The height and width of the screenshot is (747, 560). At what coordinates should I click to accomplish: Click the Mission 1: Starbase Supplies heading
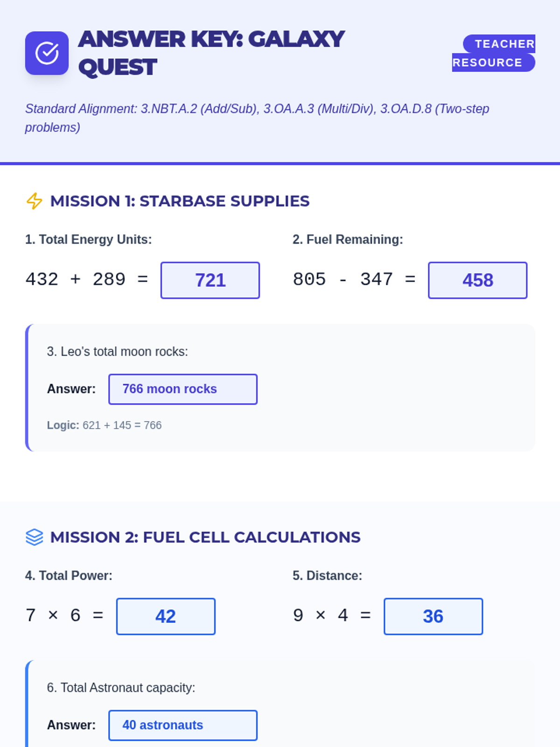coord(180,201)
